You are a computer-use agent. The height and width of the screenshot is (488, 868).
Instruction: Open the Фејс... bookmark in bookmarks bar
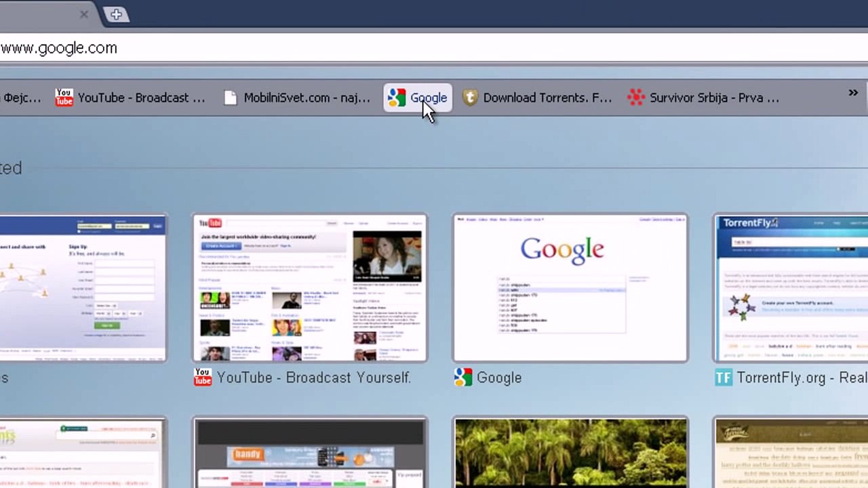click(x=21, y=98)
